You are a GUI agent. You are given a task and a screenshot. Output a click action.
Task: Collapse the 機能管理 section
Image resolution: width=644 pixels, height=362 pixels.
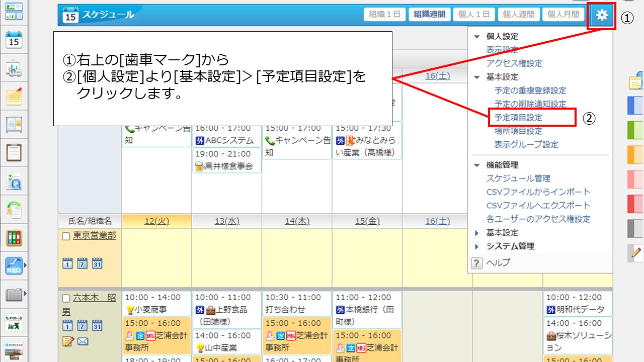tap(477, 165)
